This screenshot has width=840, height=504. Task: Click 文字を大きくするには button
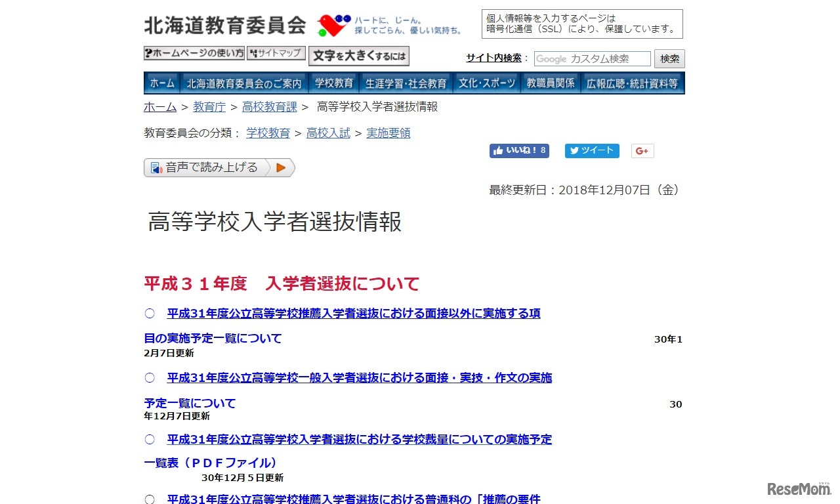pyautogui.click(x=359, y=56)
